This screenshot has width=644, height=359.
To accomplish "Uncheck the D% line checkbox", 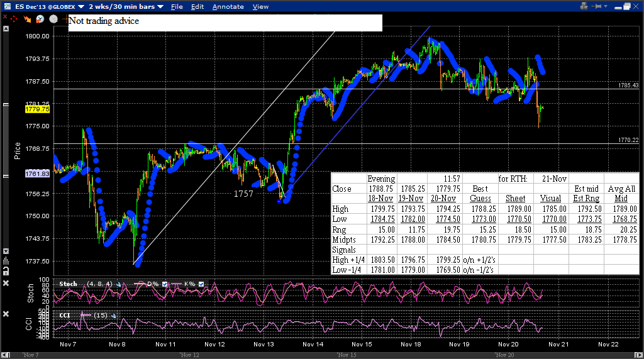I will [x=165, y=284].
